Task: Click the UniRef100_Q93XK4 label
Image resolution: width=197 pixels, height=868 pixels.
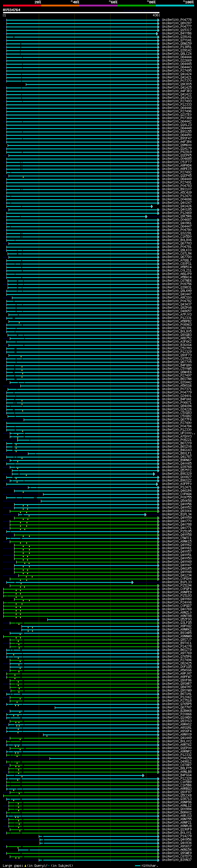Action: pos(177,511)
